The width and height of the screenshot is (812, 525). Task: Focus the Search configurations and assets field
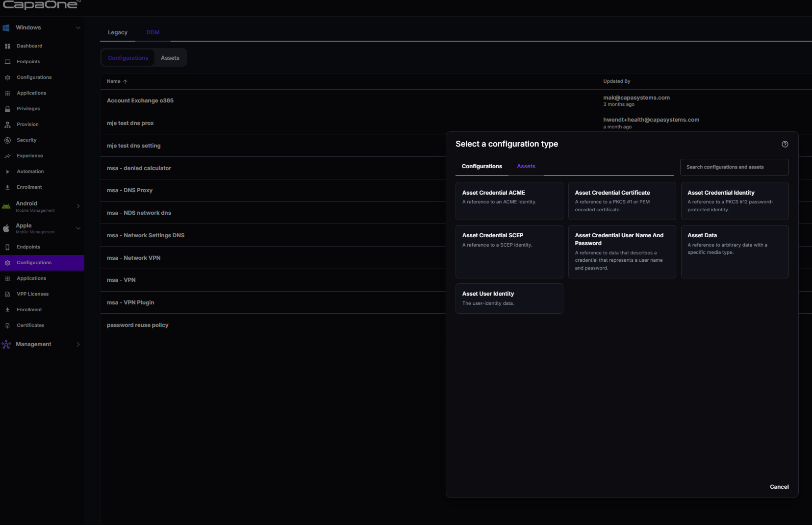734,167
